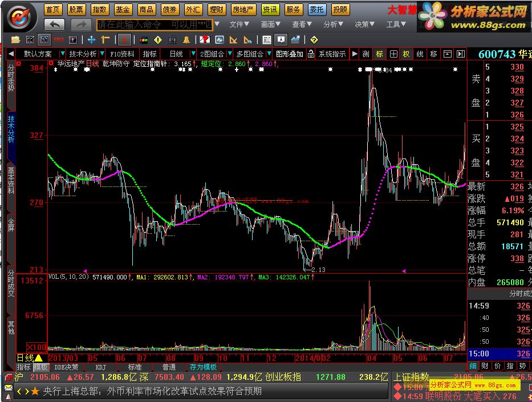Viewport: 532px width, 402px height.
Task: Click the forward arrow navigation button
Action: click(x=81, y=25)
